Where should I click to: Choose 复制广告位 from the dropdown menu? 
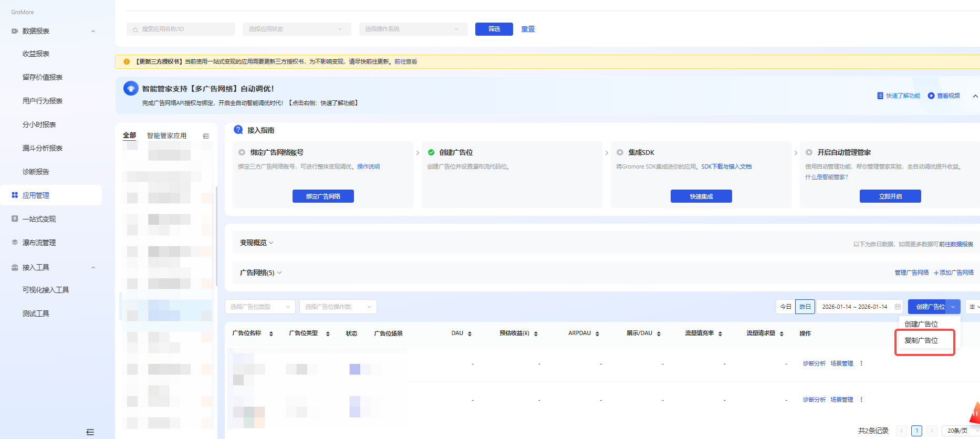tap(921, 340)
